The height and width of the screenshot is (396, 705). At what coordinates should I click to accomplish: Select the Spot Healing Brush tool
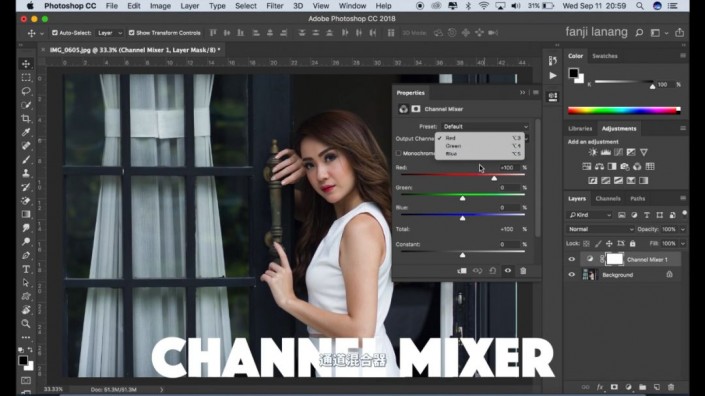(26, 146)
